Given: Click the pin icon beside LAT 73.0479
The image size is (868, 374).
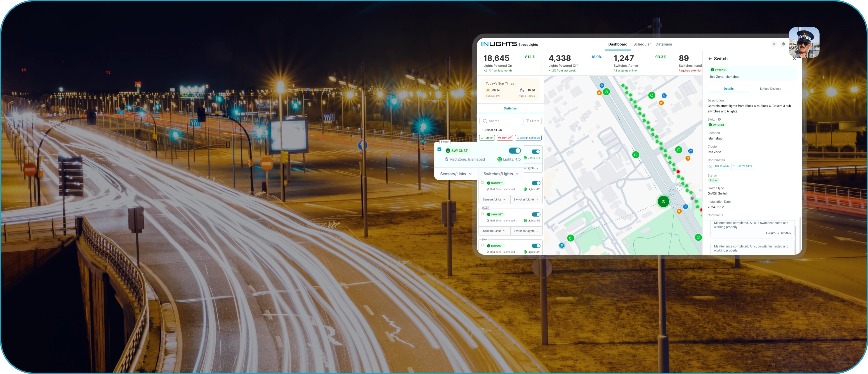Looking at the screenshot, I should [734, 166].
